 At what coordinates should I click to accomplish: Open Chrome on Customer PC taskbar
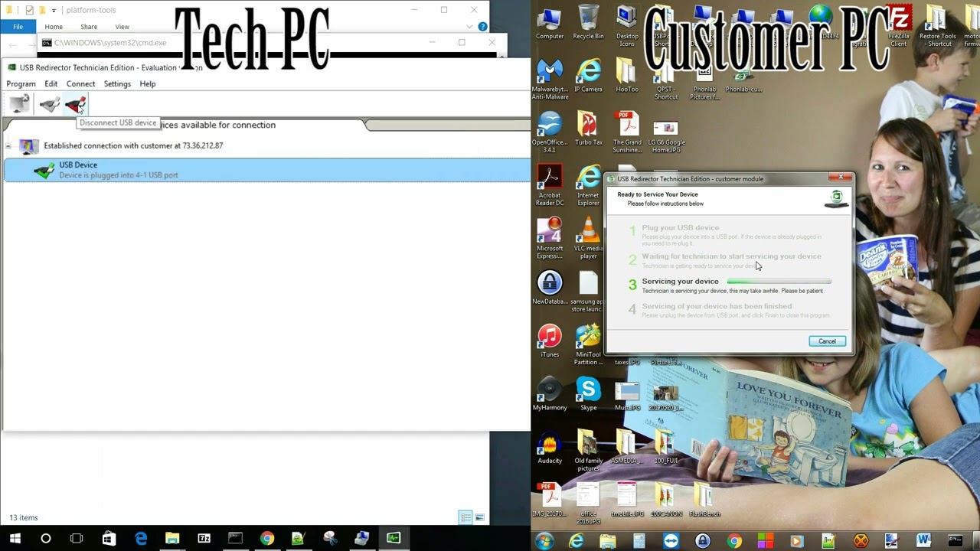click(734, 541)
